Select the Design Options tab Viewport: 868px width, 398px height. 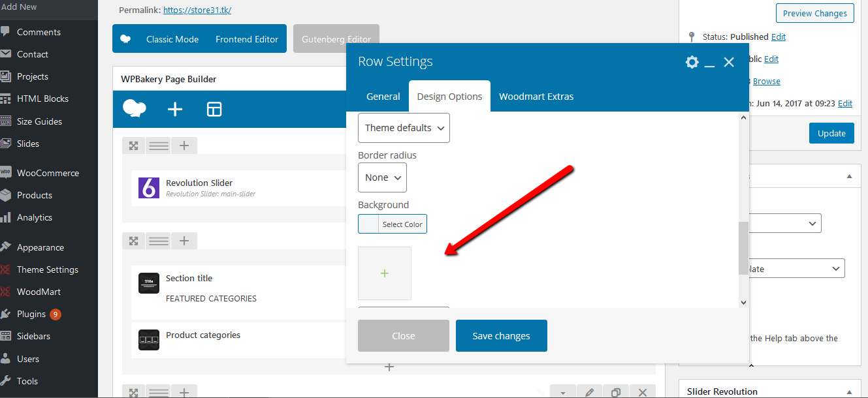pyautogui.click(x=449, y=96)
